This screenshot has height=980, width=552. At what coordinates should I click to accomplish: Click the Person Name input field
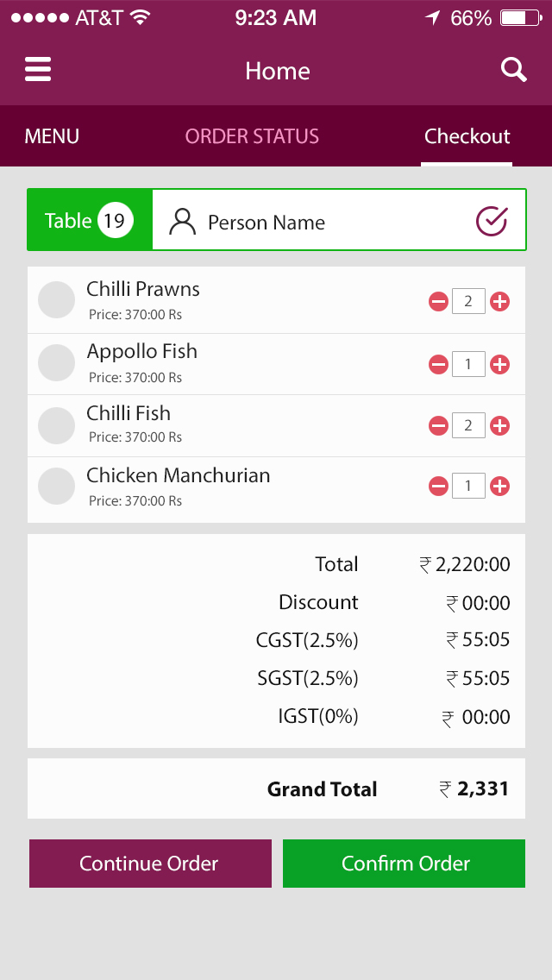(x=319, y=222)
